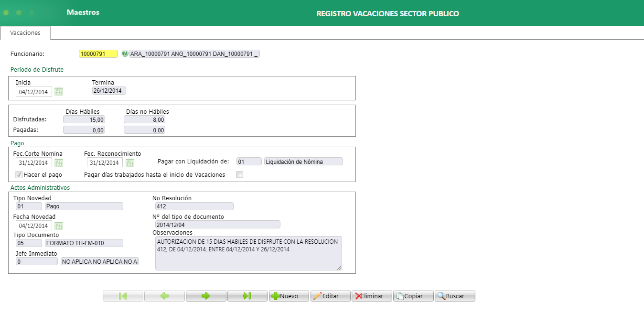The image size is (644, 313).
Task: Go to the first record
Action: [x=123, y=296]
